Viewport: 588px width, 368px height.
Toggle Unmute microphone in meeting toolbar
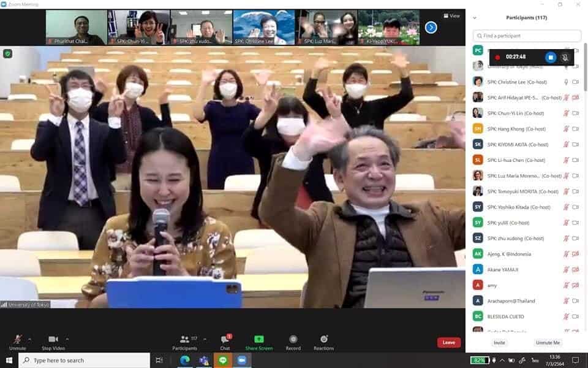pyautogui.click(x=17, y=340)
